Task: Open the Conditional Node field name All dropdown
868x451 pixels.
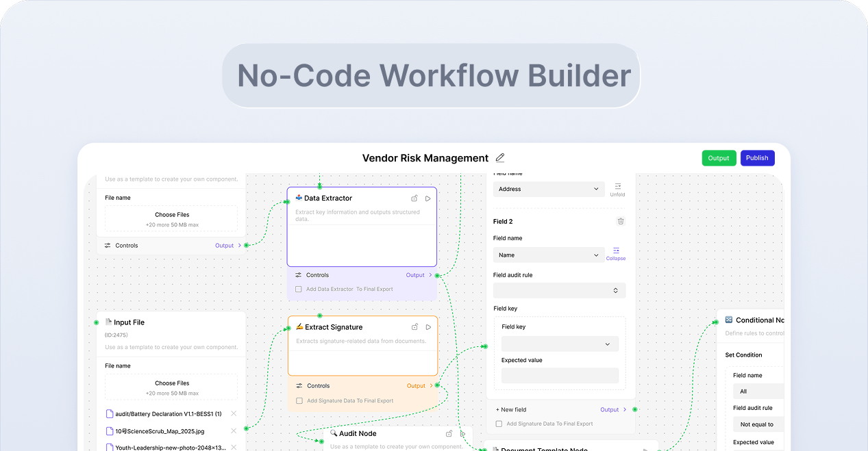Action: point(758,391)
